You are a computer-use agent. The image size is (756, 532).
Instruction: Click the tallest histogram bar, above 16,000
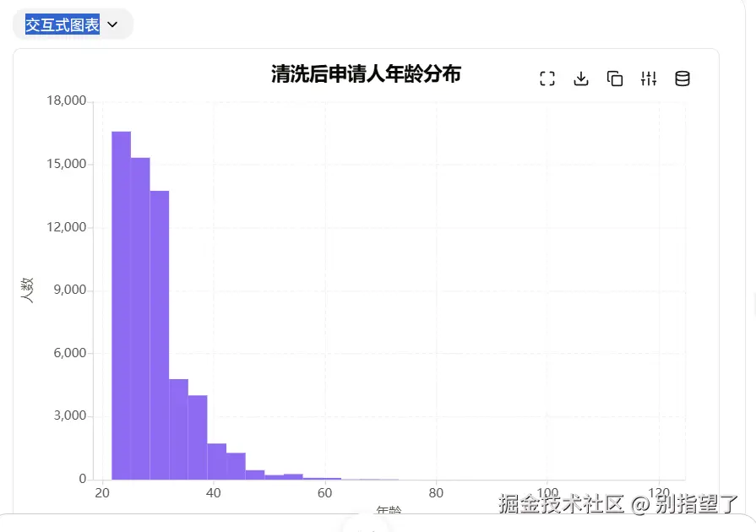pos(121,306)
